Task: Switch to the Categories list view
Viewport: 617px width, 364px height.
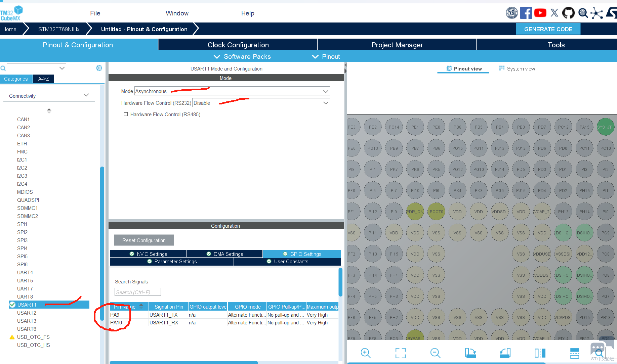Action: pos(16,79)
